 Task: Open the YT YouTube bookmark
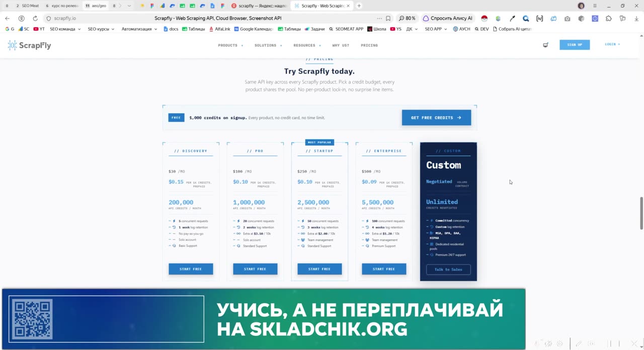(39, 29)
